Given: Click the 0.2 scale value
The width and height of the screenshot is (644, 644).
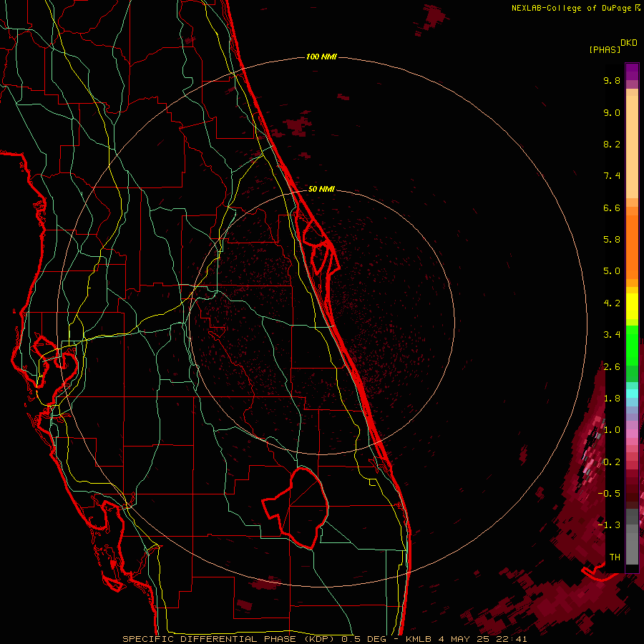Looking at the screenshot, I should coord(612,462).
